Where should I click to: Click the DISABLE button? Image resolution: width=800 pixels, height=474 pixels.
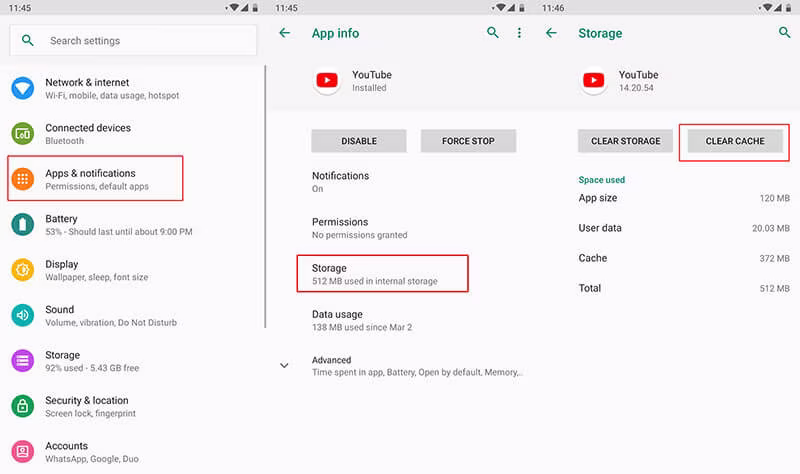359,141
